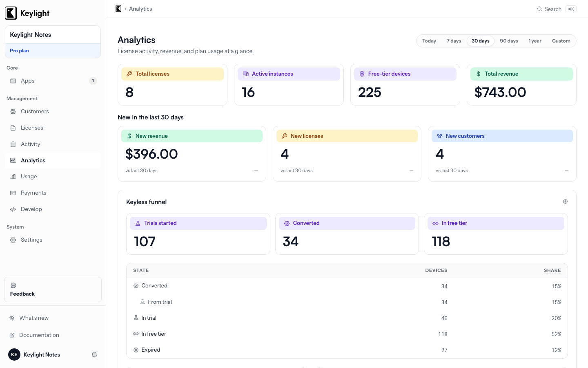
Task: Click the 225 free-tier devices value
Action: tap(370, 92)
